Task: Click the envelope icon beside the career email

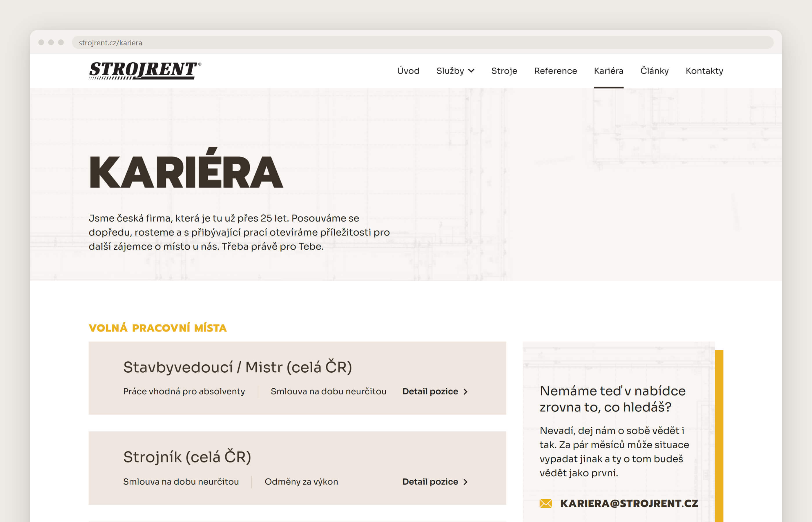Action: pyautogui.click(x=545, y=503)
